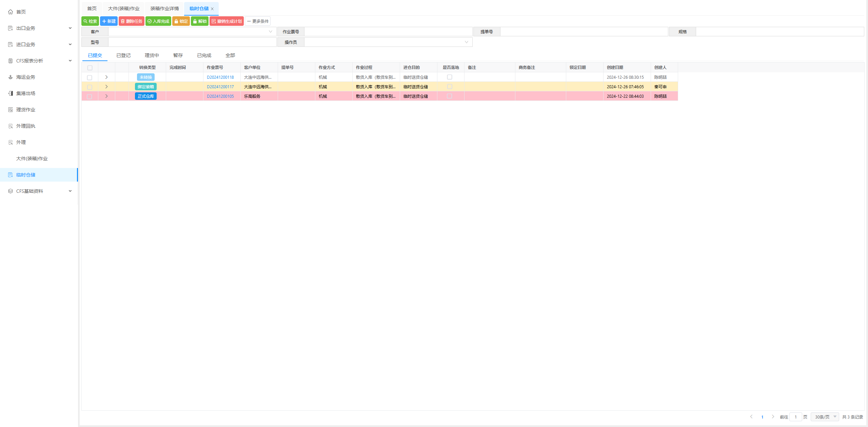The height and width of the screenshot is (427, 868).
Task: Expand the row for D20241200117
Action: coord(106,87)
